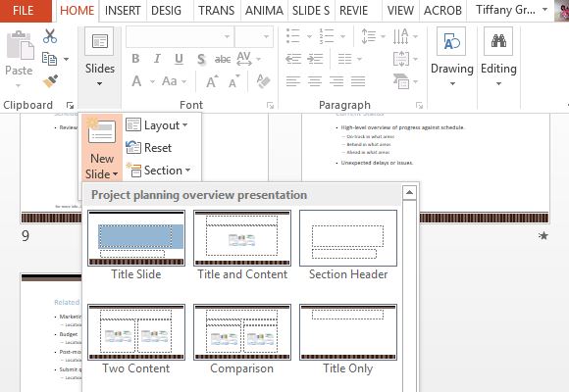Click the Editing group button
Screen dimensions: 569x392
pyautogui.click(x=498, y=57)
